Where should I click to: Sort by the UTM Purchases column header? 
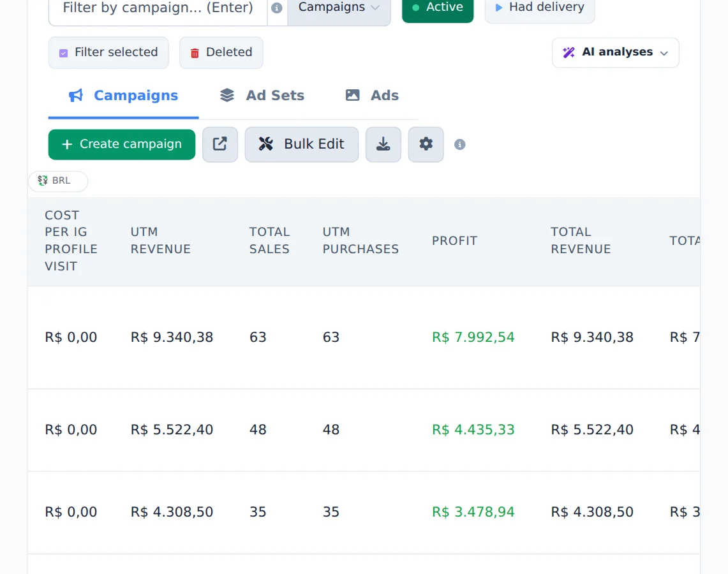360,240
